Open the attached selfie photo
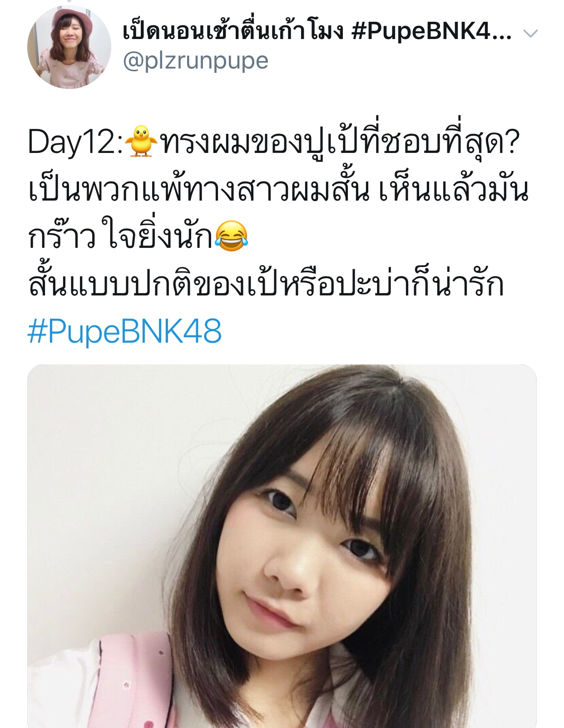This screenshot has height=728, width=564. 282,546
